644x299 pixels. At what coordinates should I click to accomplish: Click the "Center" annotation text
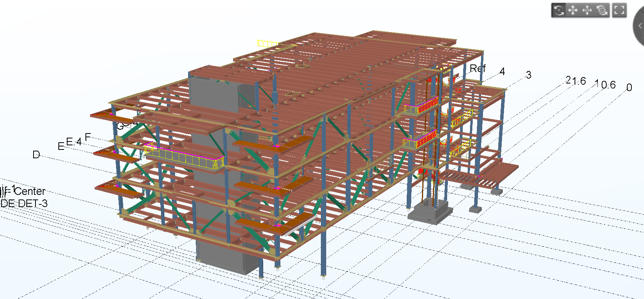click(x=30, y=191)
